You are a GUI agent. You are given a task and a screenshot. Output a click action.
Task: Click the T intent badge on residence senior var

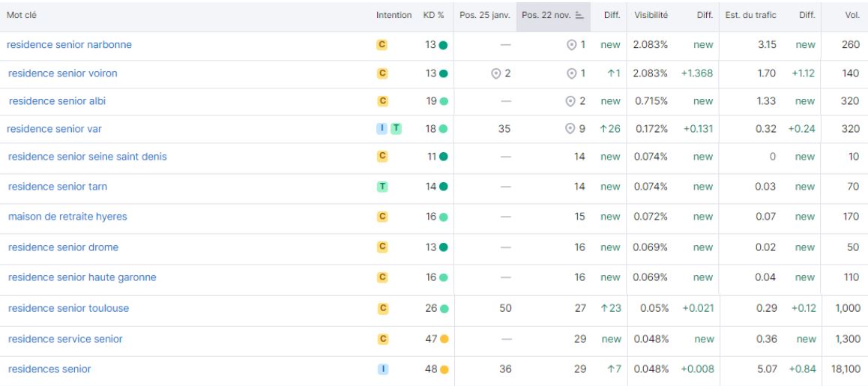click(x=395, y=129)
